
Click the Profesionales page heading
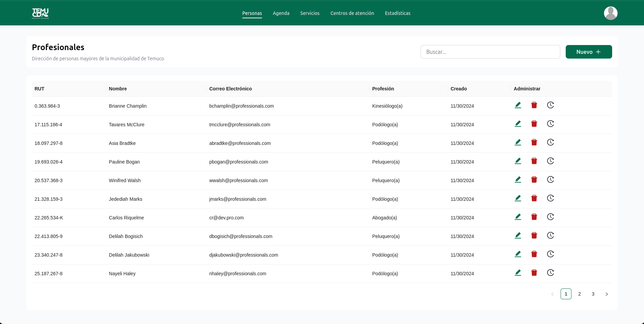pos(58,47)
